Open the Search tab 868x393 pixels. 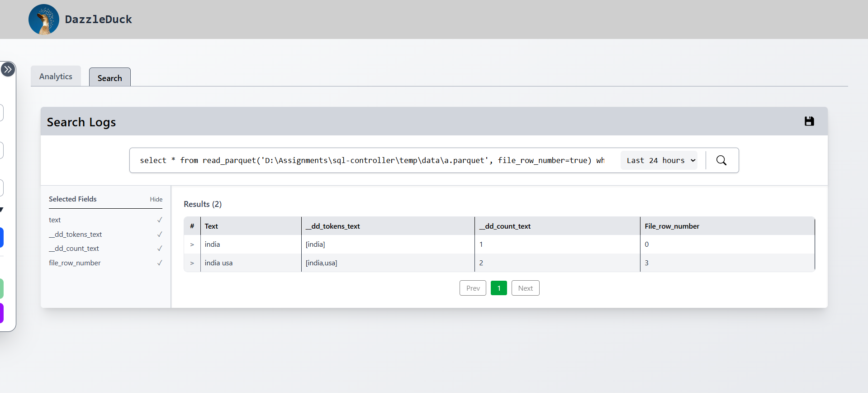110,77
